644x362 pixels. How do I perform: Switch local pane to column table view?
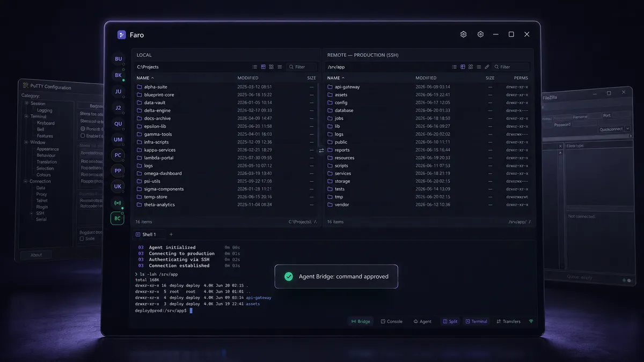coord(264,67)
